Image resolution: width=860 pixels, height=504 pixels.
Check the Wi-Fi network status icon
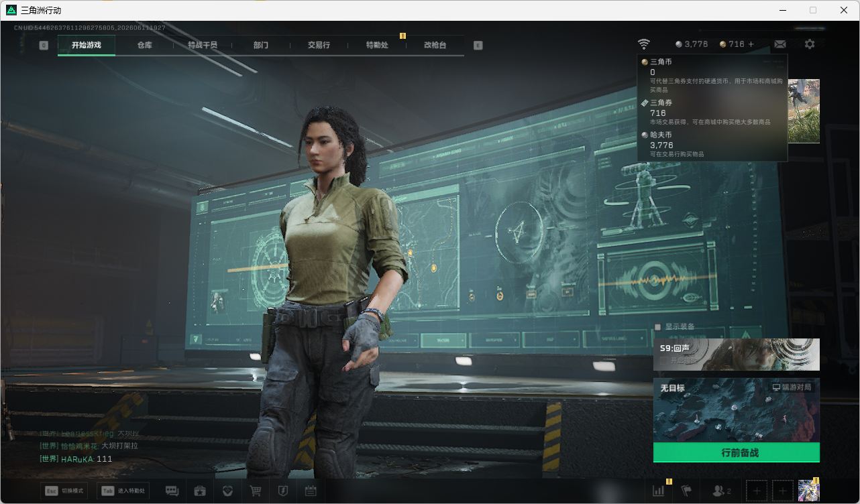(x=643, y=44)
